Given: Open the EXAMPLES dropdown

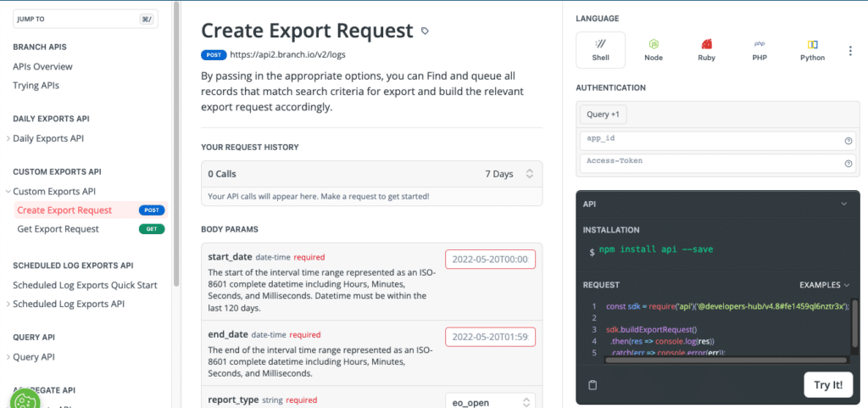Looking at the screenshot, I should click(x=824, y=285).
